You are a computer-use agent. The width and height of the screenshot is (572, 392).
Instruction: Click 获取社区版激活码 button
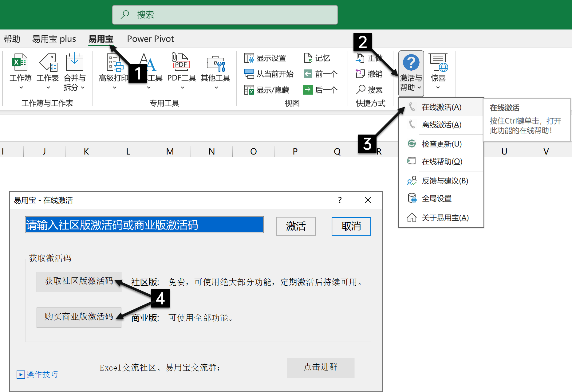pyautogui.click(x=79, y=282)
